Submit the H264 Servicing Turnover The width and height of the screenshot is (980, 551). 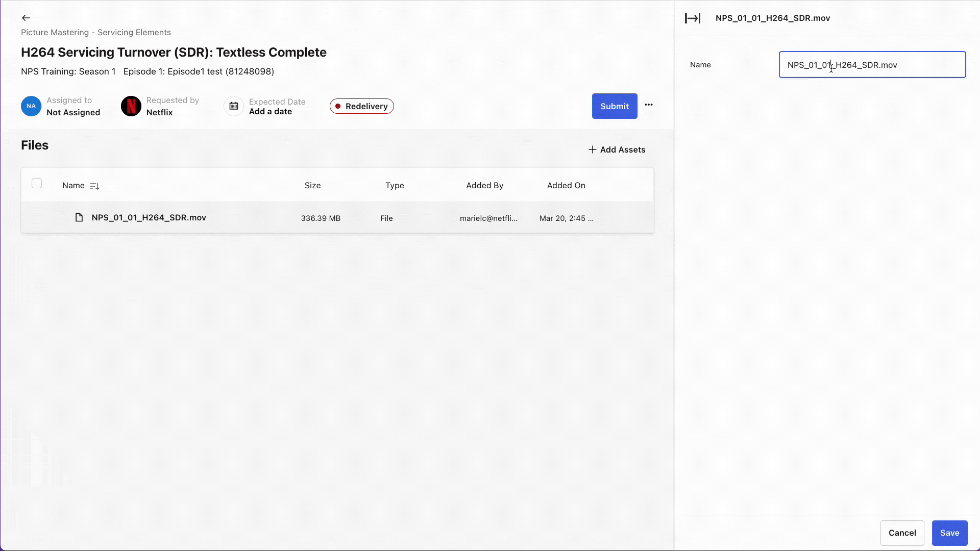614,106
